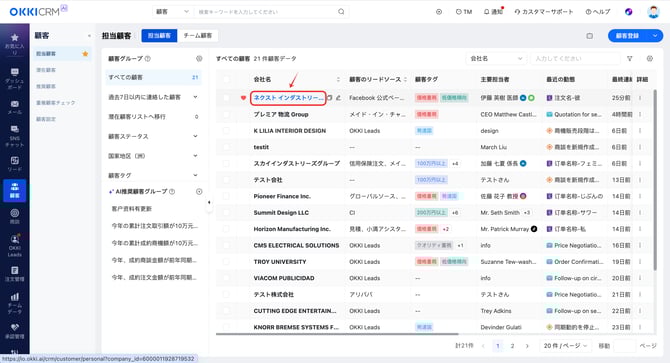This screenshot has width=670, height=363.
Task: Click sort arrows on 会社名 column header
Action: [x=338, y=79]
